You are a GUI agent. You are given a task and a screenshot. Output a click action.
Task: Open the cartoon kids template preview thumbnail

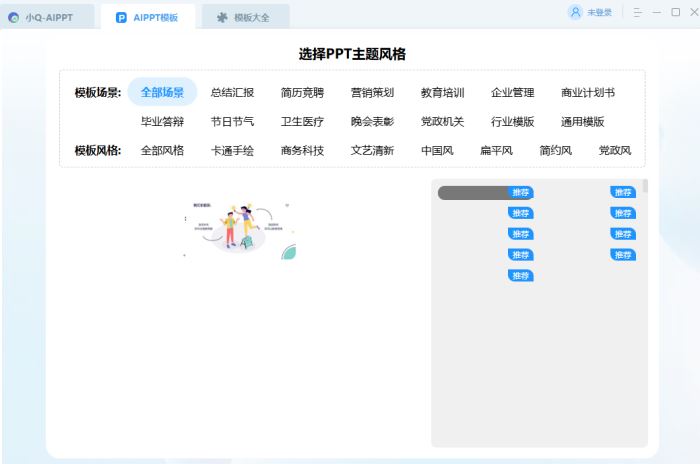239,230
